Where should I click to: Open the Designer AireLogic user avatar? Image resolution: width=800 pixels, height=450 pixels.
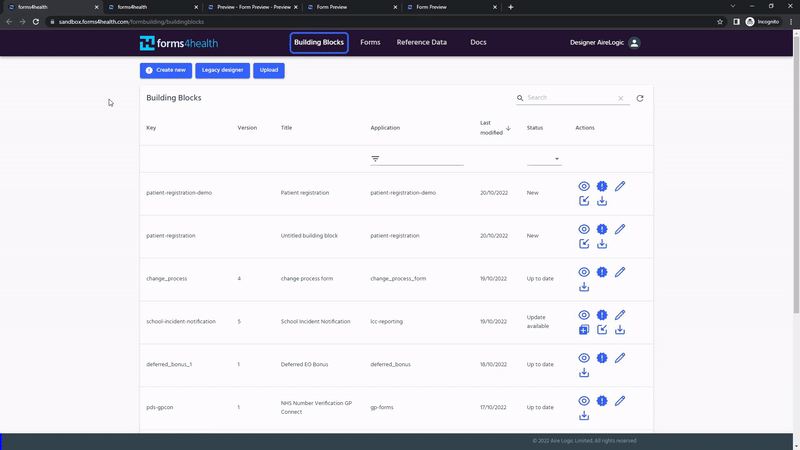coord(634,43)
